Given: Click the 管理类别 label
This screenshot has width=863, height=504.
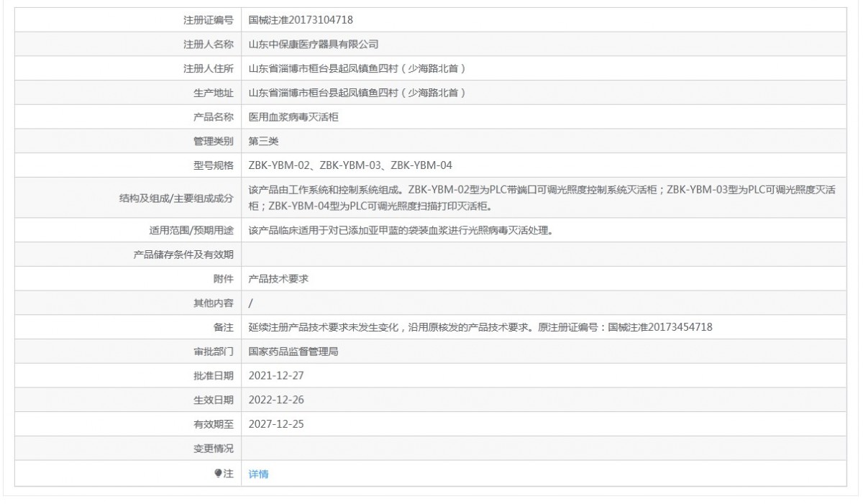Looking at the screenshot, I should (214, 141).
